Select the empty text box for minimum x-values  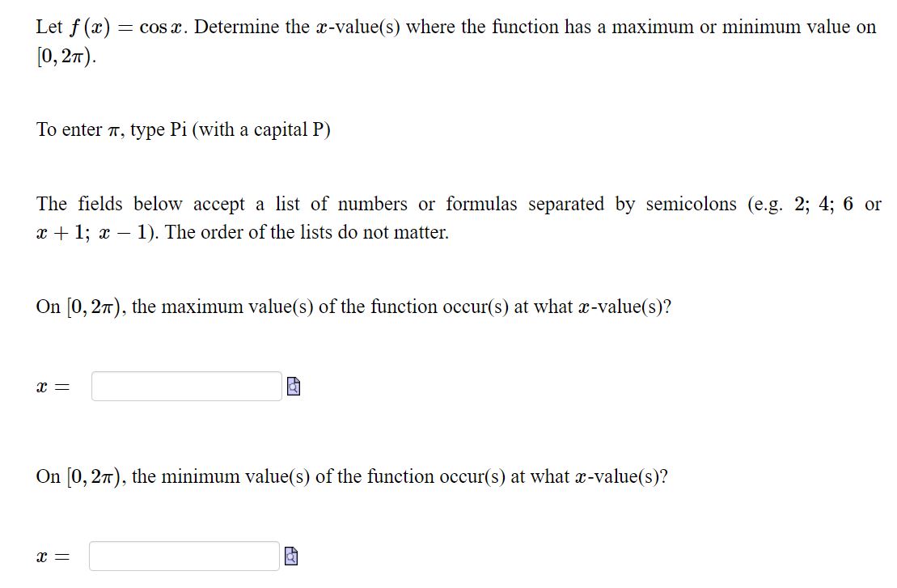(184, 556)
